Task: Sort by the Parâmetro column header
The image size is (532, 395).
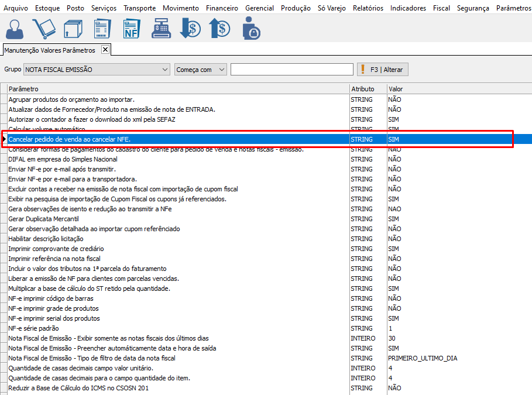Action: [176, 89]
